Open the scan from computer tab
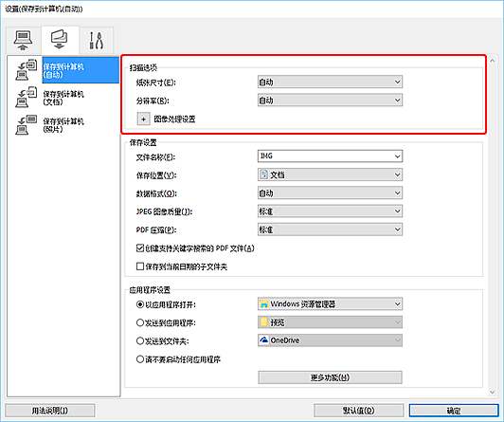Screen dimensions: 504x422 [x=23, y=40]
